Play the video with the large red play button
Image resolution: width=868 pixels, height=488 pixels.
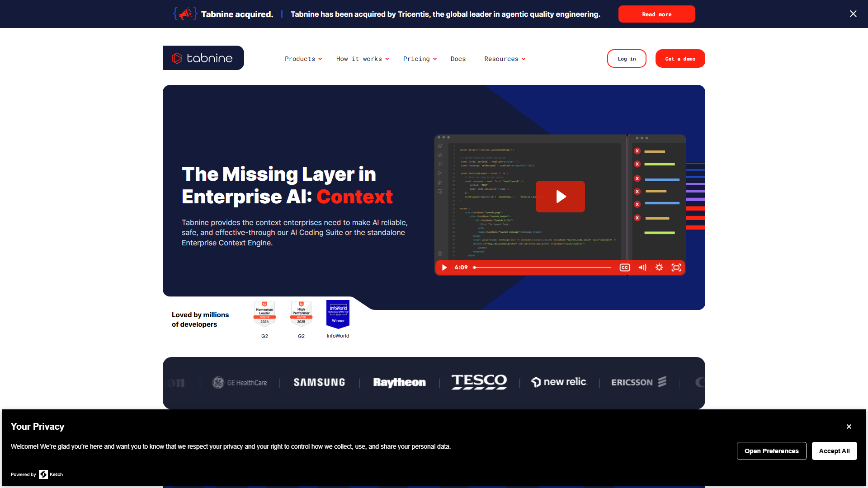pos(560,197)
